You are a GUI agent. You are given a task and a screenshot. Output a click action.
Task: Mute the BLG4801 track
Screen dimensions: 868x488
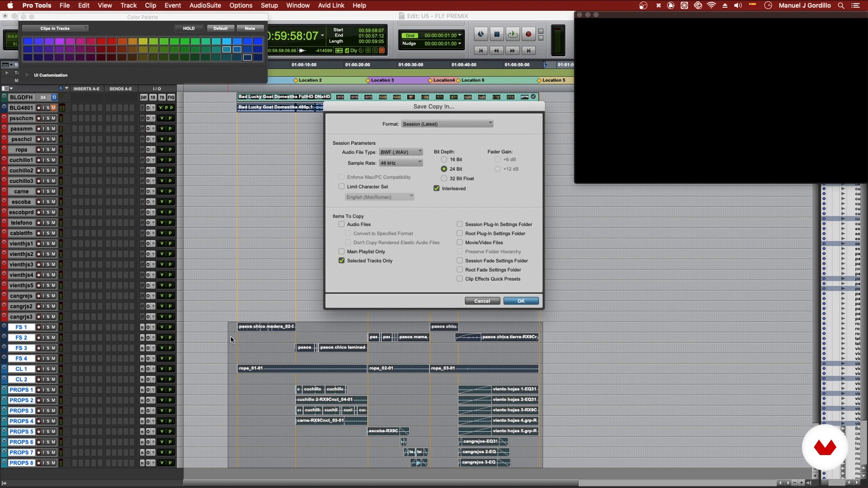click(x=53, y=108)
